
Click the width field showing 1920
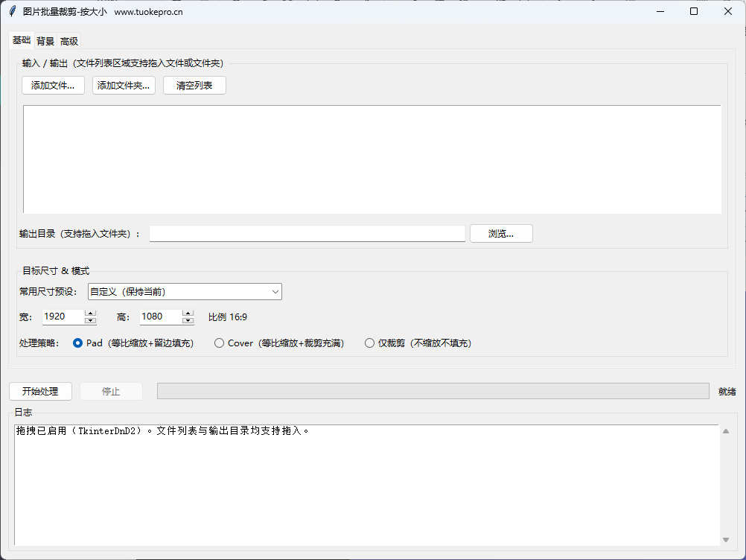coord(63,317)
